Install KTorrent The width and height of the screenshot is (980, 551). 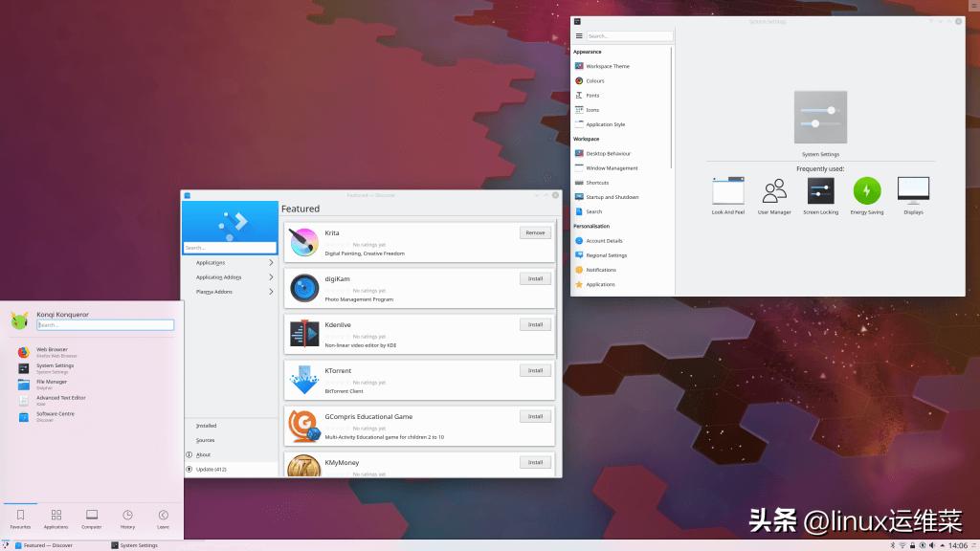point(535,370)
